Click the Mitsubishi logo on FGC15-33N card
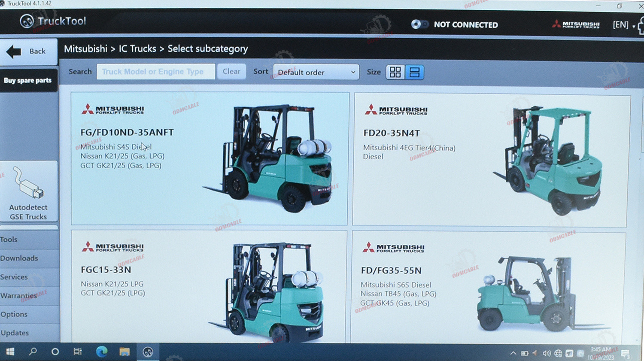The width and height of the screenshot is (644, 361). point(113,247)
